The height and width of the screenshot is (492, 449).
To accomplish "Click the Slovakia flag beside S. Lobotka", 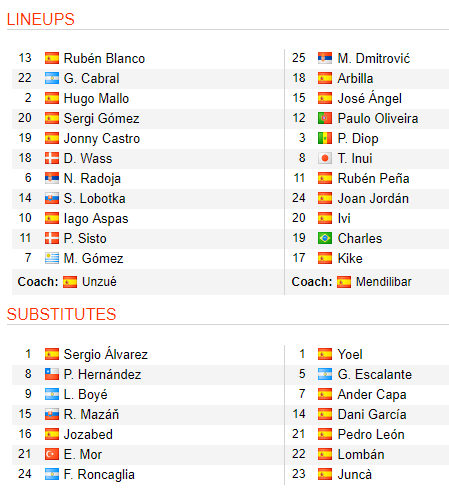I will [52, 198].
